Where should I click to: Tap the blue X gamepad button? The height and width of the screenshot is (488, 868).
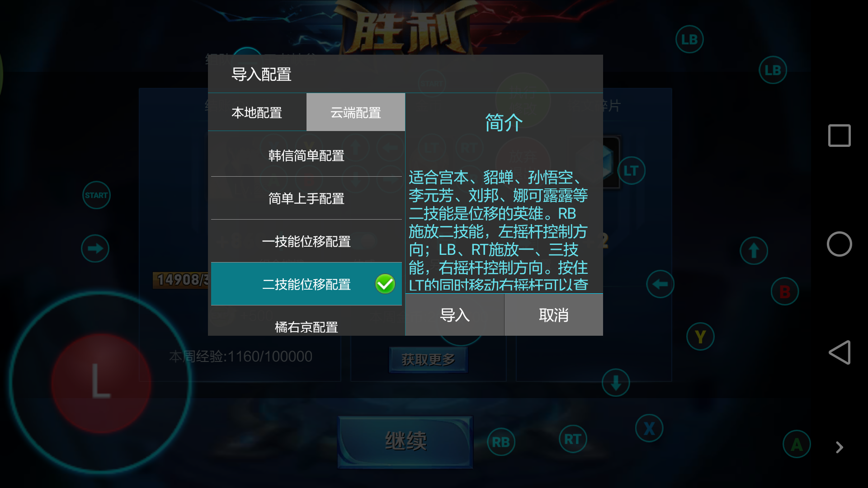(x=649, y=428)
